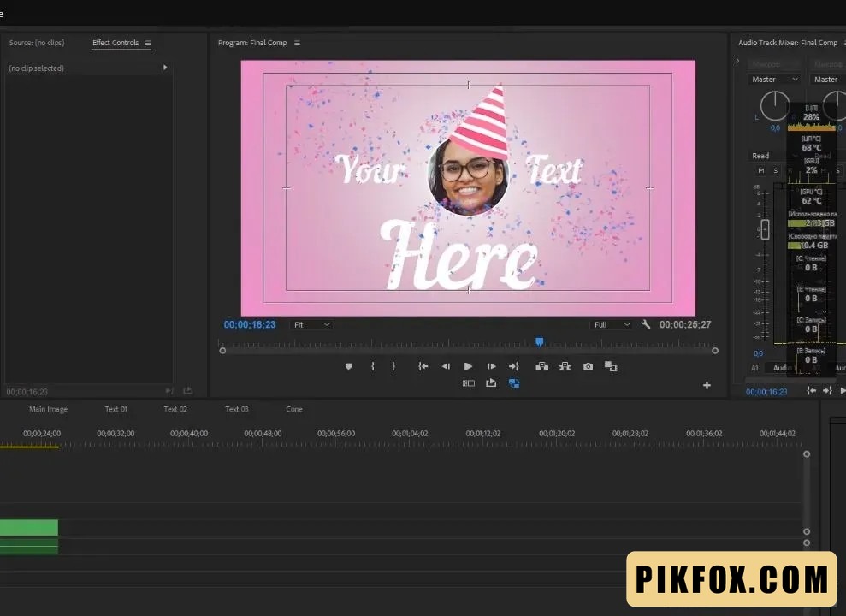Click the green video clip in timeline
This screenshot has height=616, width=846.
click(x=28, y=528)
